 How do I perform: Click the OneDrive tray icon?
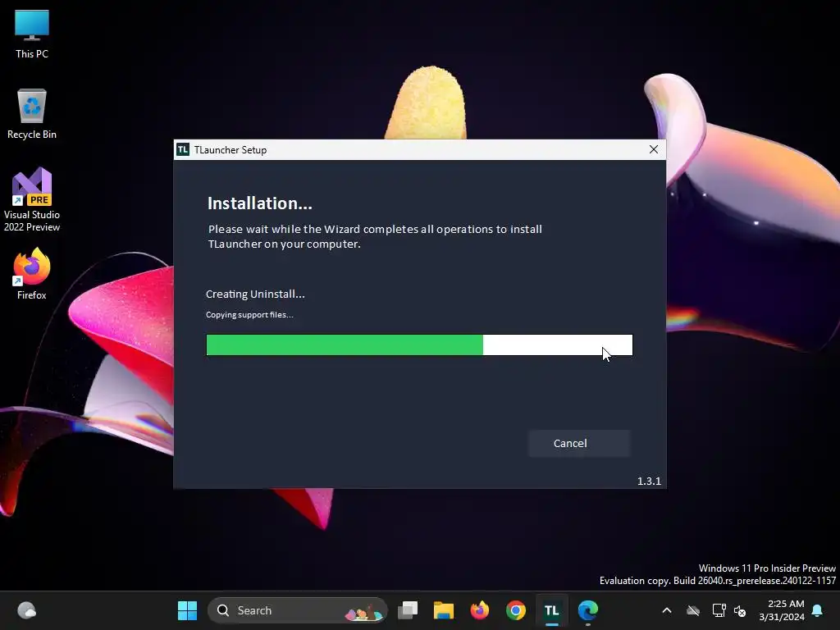(693, 610)
